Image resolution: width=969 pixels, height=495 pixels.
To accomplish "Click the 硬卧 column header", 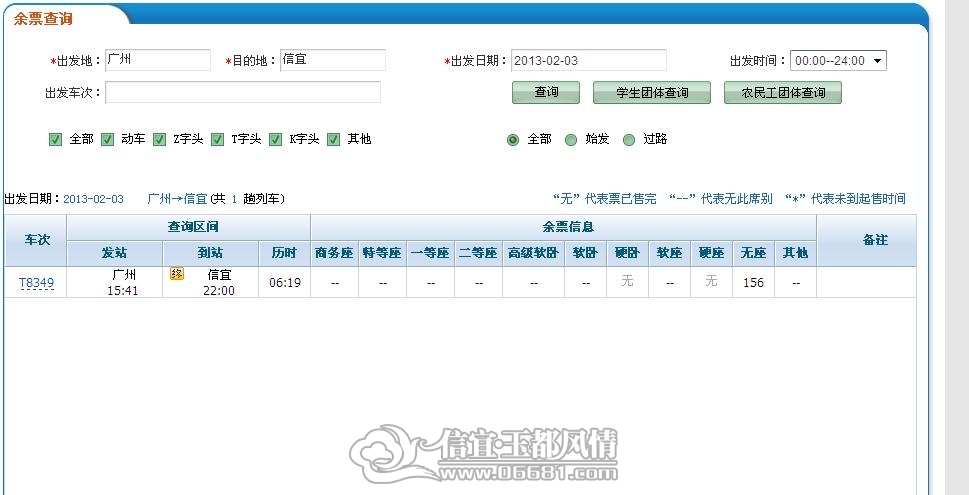I will pos(627,253).
